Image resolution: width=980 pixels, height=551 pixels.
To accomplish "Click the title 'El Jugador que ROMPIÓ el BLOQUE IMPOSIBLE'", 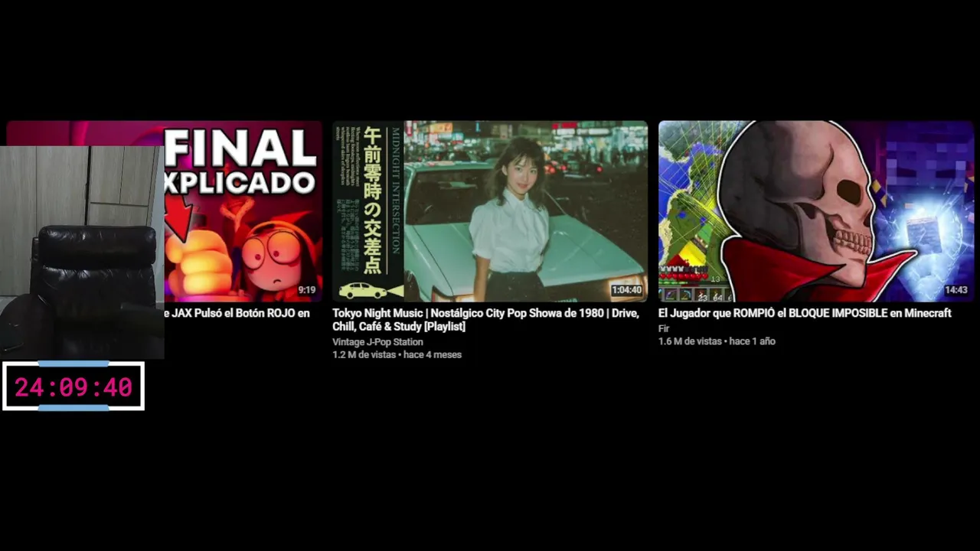I will pyautogui.click(x=805, y=313).
